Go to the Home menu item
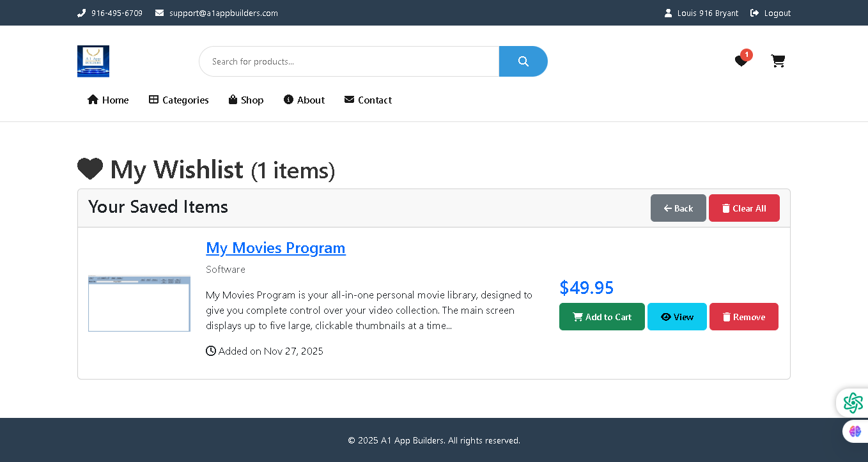868x462 pixels. (x=108, y=100)
